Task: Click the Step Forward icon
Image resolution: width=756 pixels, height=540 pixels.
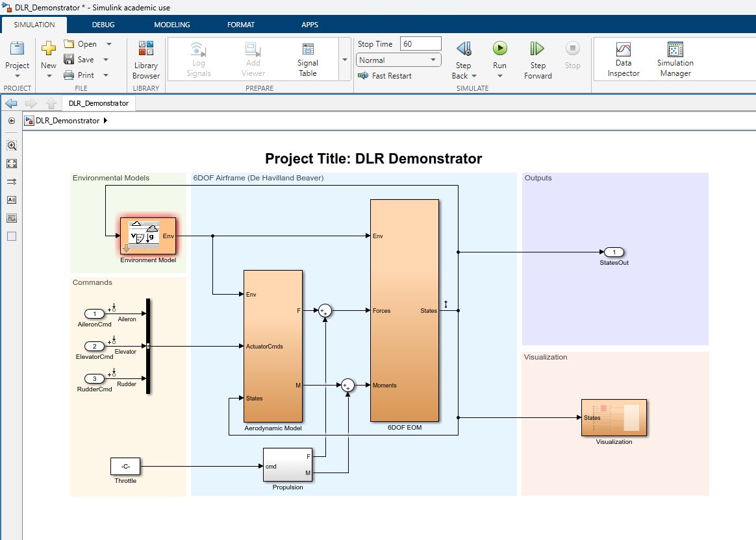Action: point(537,48)
